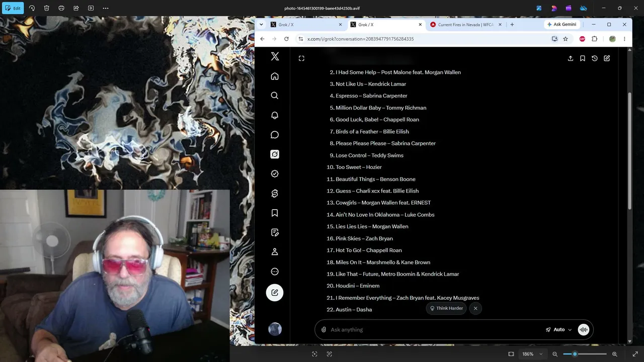644x362 pixels.
Task: Open the Designer icon in Photos title bar
Action: [x=554, y=8]
